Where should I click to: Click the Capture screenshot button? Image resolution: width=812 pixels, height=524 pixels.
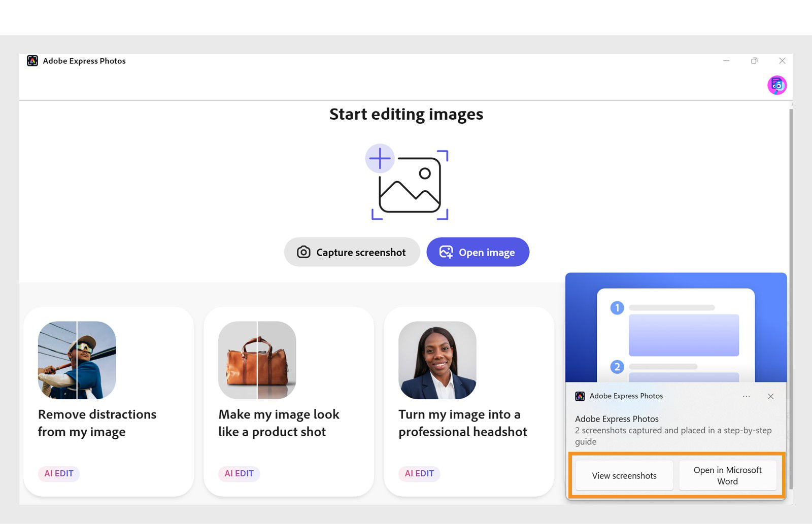tap(352, 252)
